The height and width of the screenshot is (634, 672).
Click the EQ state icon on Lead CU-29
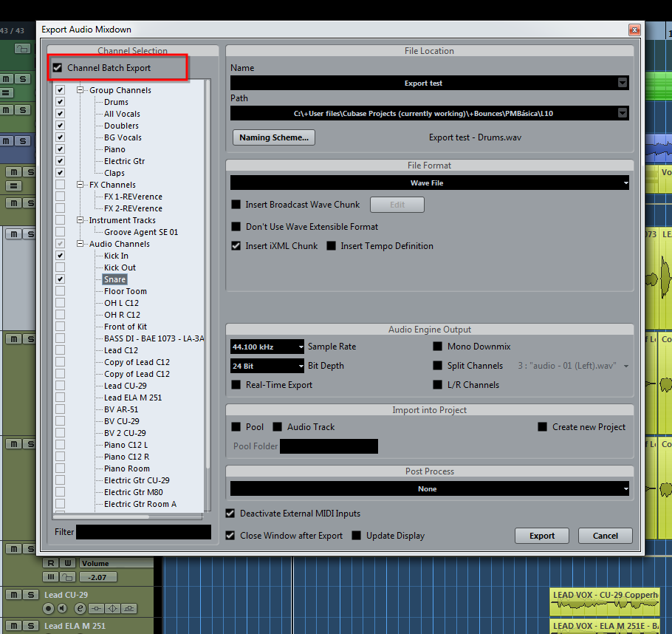(113, 608)
